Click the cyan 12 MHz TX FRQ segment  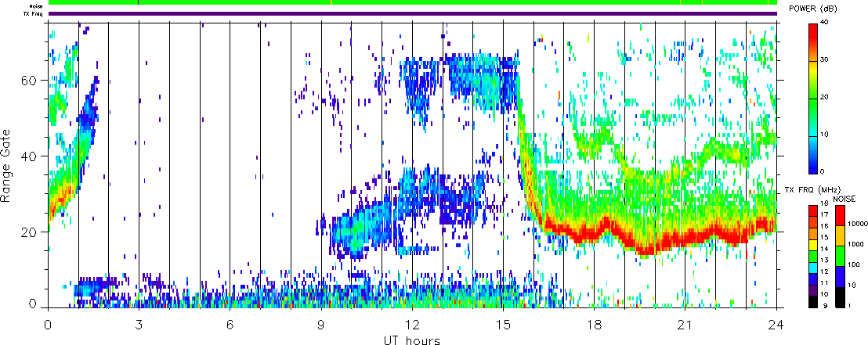pyautogui.click(x=813, y=268)
